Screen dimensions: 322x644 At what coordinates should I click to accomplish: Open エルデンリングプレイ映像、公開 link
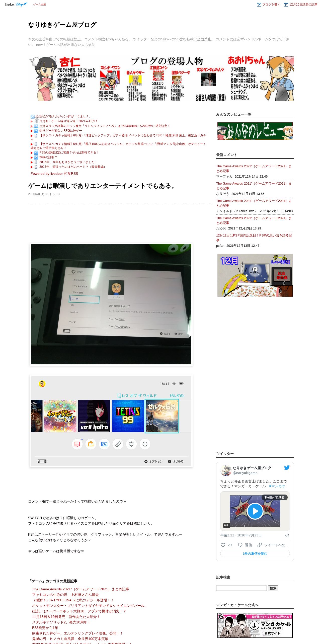point(78,633)
